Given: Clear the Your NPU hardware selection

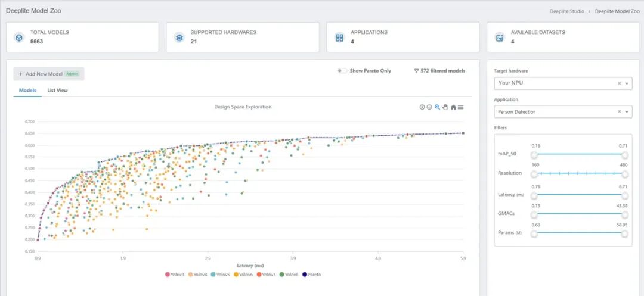Looking at the screenshot, I should (619, 83).
